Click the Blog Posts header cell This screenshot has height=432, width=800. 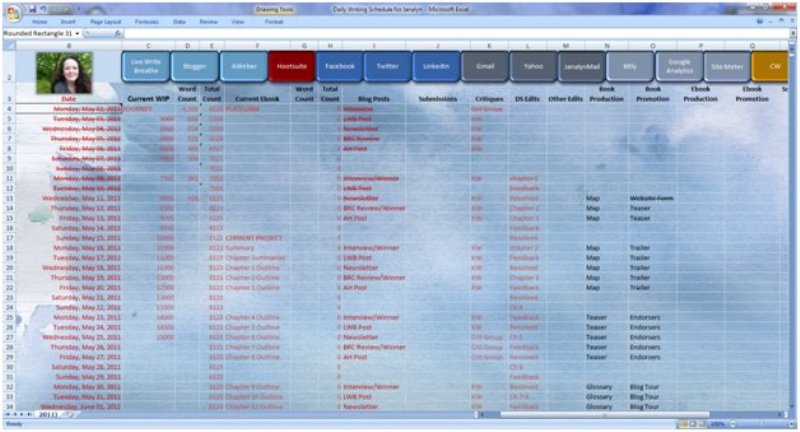(x=374, y=99)
